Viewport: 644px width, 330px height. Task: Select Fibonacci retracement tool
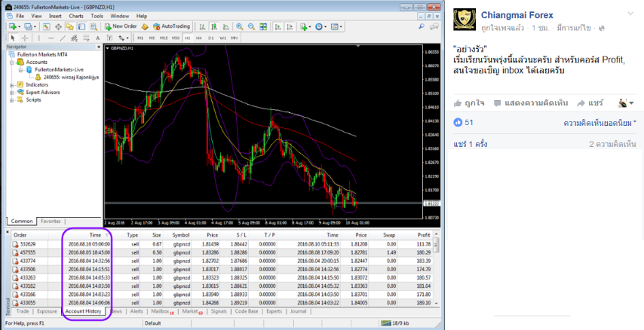86,38
